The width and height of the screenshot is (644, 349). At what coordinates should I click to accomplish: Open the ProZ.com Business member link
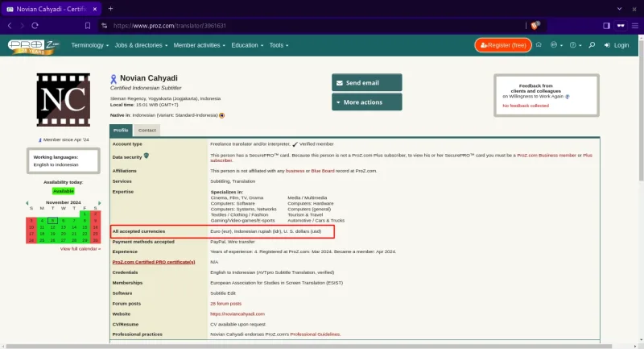[x=547, y=156]
